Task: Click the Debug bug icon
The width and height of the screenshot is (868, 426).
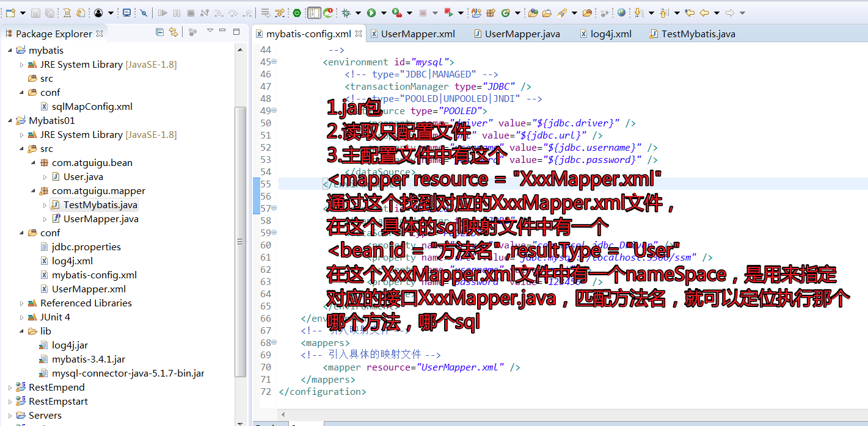Action: click(x=346, y=13)
